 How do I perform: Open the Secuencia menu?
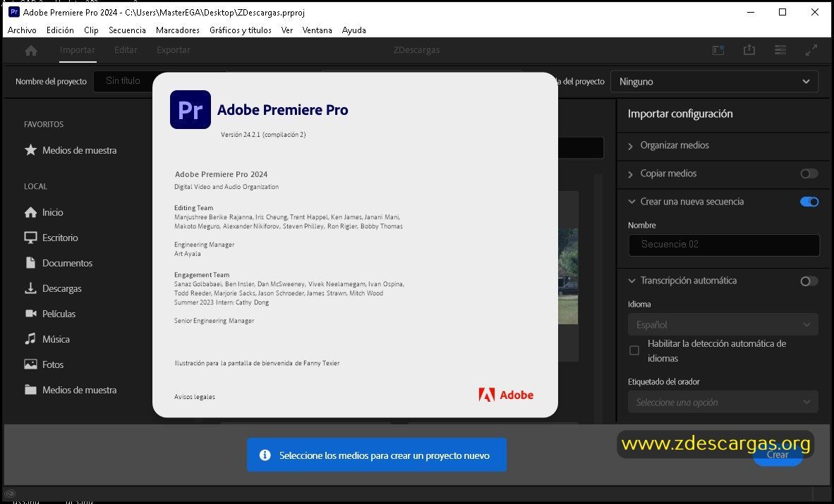point(127,30)
